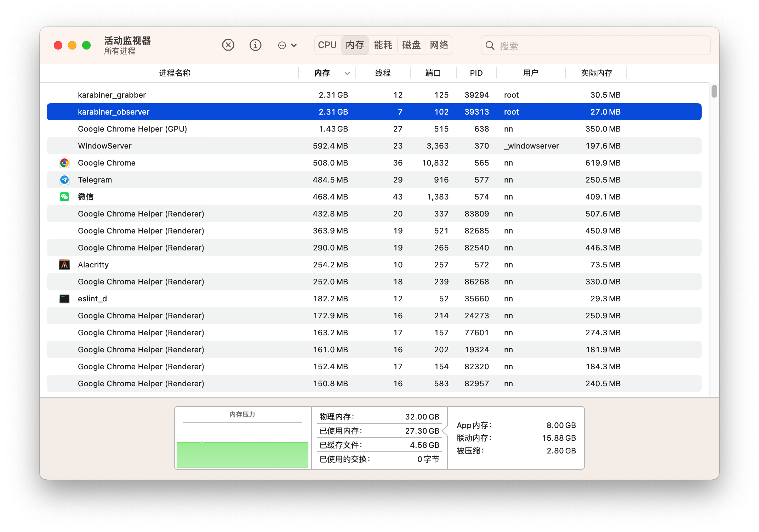The width and height of the screenshot is (759, 532).
Task: Click the Telegram app icon
Action: click(64, 180)
